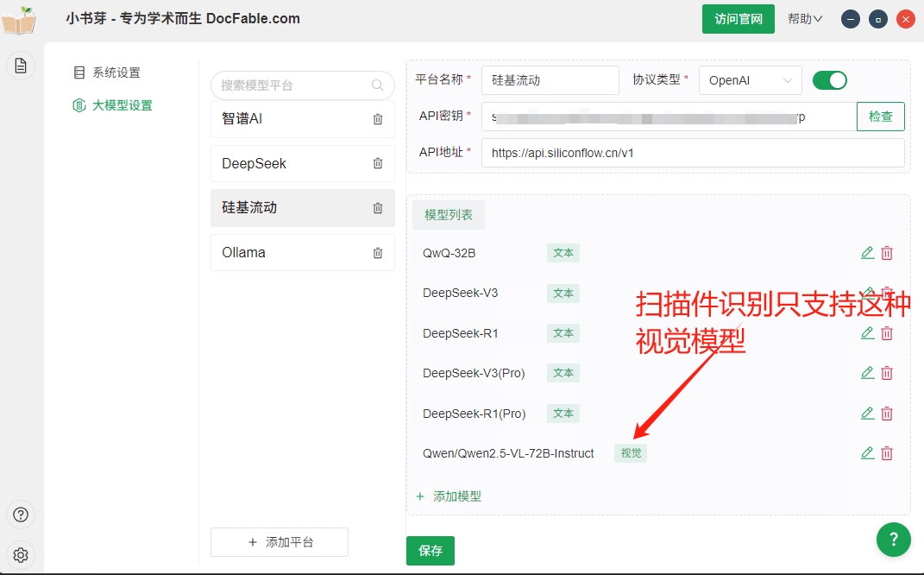Open the settings gear at bottom left
This screenshot has height=575, width=924.
[x=20, y=555]
